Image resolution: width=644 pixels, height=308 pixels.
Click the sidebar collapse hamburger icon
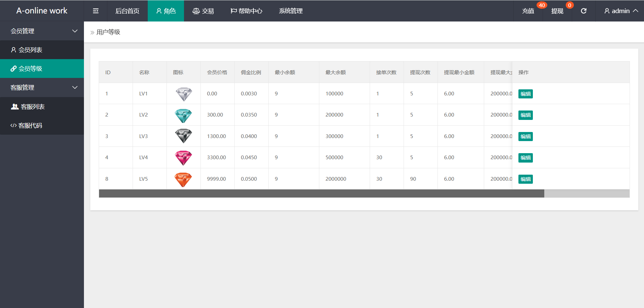point(96,11)
